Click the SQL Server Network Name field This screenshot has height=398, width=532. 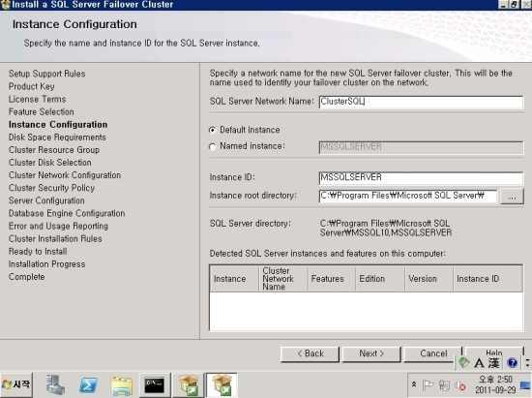421,102
